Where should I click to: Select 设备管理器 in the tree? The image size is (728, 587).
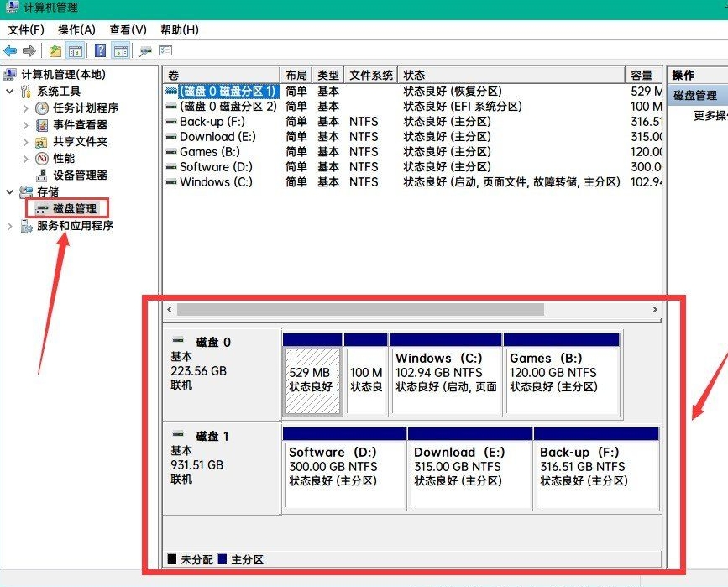click(80, 175)
